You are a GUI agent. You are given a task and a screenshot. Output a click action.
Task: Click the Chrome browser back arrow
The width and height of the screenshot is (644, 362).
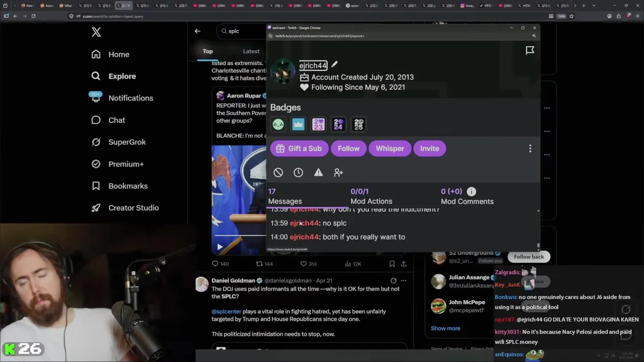click(15, 16)
